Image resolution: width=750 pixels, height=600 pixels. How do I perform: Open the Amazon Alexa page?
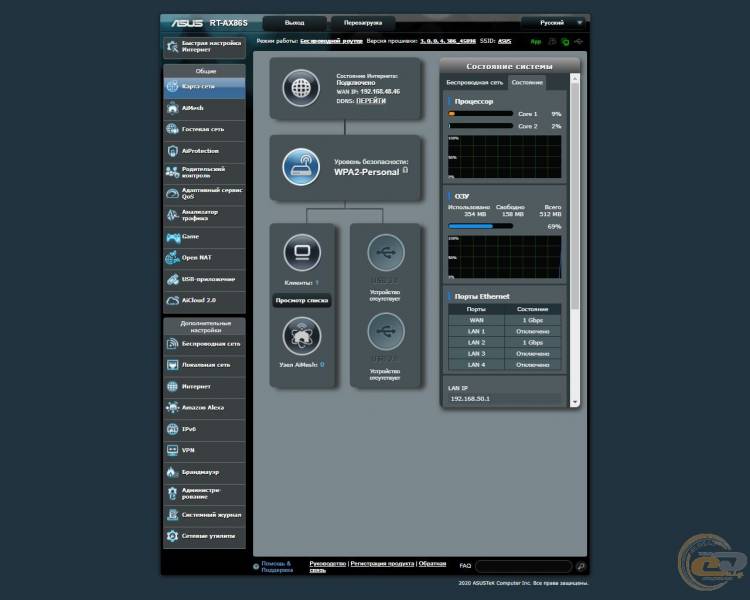pos(204,408)
